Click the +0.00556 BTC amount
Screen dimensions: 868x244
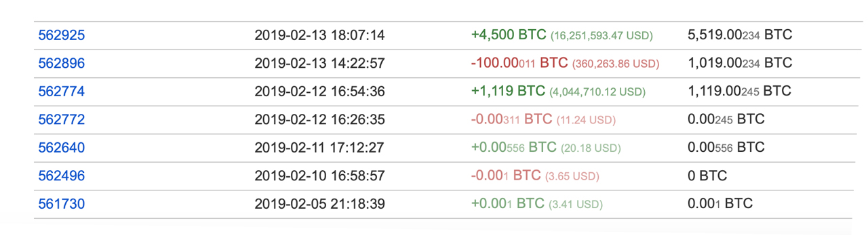tap(513, 148)
